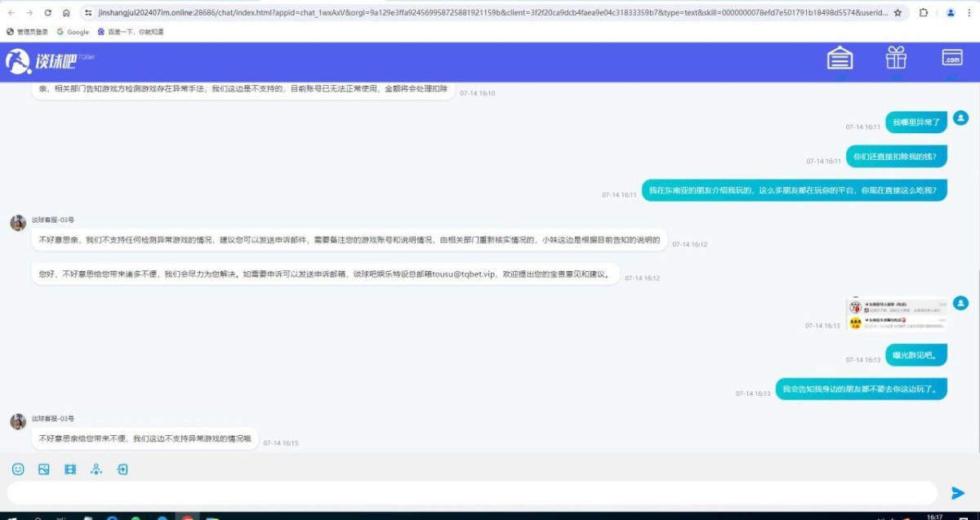Click the .com website icon in the header
The image size is (980, 520).
pos(951,58)
